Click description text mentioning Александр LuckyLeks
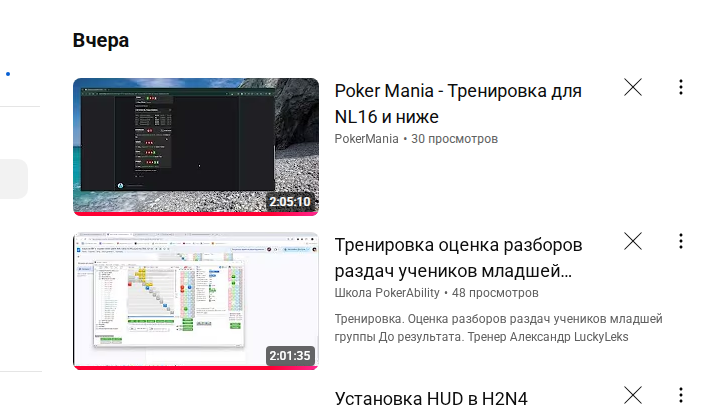Image resolution: width=721 pixels, height=411 pixels. click(x=498, y=328)
